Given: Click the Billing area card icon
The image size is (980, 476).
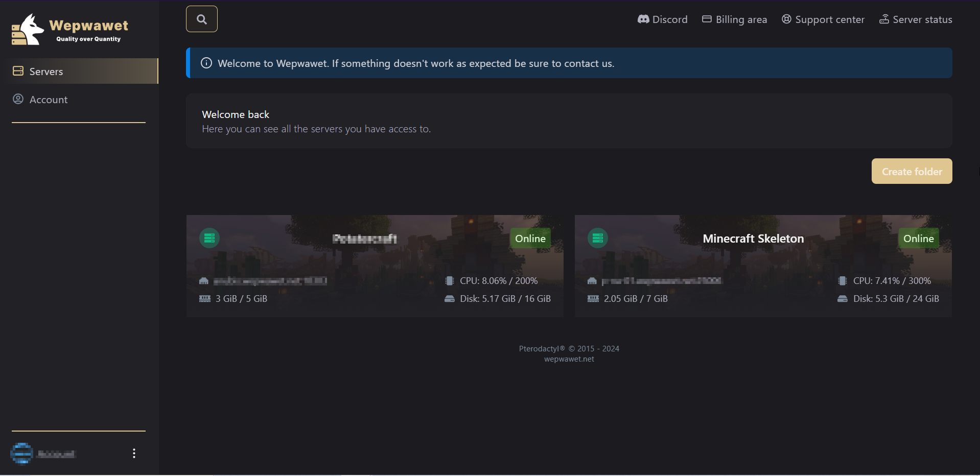Looking at the screenshot, I should click(x=707, y=19).
